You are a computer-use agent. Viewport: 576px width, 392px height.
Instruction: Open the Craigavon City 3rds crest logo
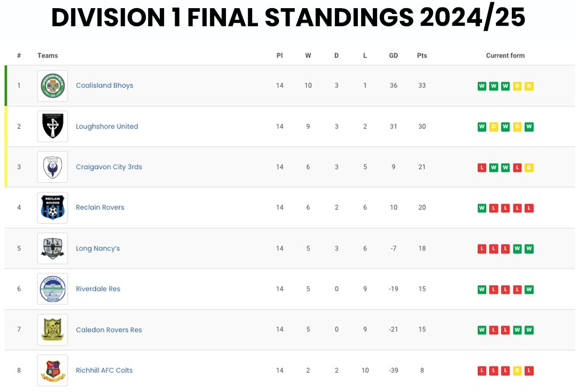[x=53, y=167]
